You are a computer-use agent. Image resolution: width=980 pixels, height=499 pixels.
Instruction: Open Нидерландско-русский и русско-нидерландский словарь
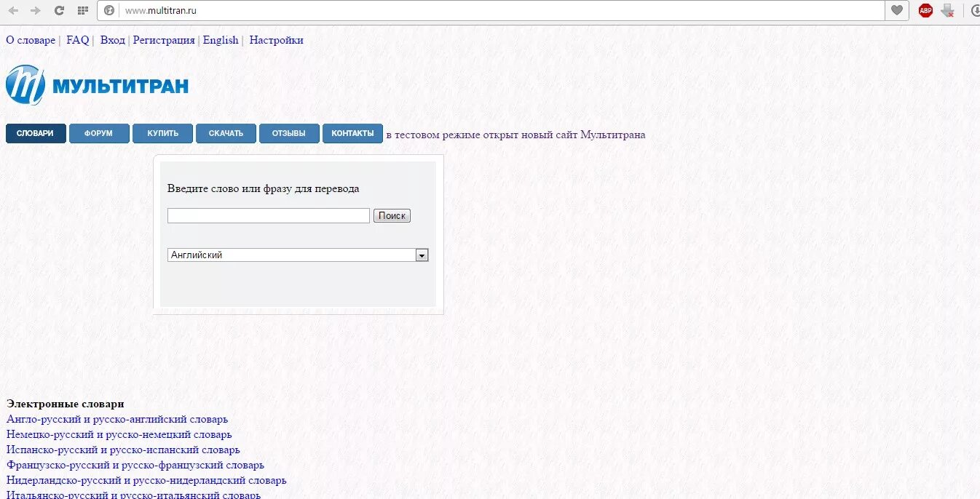pos(146,481)
